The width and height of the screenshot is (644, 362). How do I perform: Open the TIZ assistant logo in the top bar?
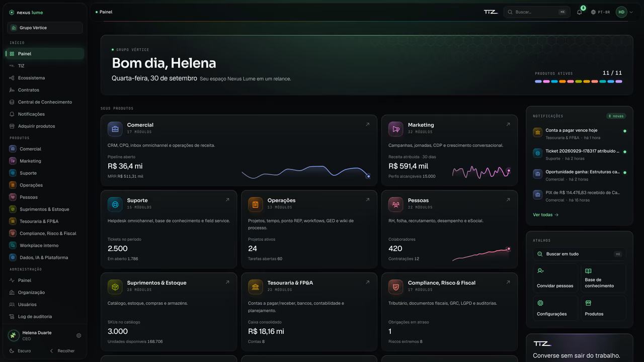491,12
